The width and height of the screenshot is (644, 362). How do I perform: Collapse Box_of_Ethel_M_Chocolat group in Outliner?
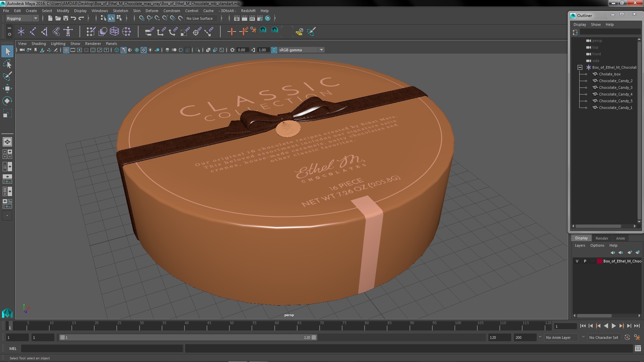click(x=580, y=67)
